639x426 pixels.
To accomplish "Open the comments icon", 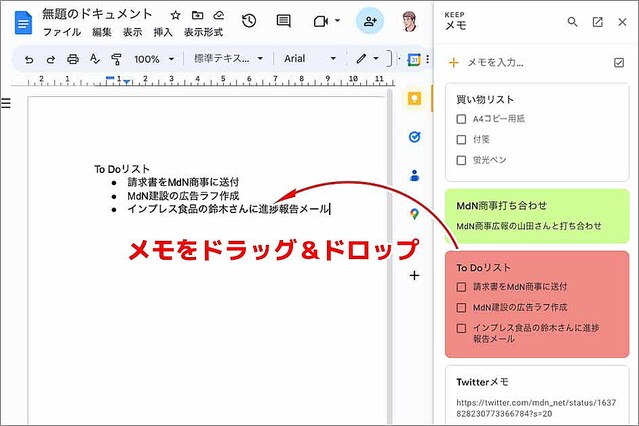I will tap(283, 20).
